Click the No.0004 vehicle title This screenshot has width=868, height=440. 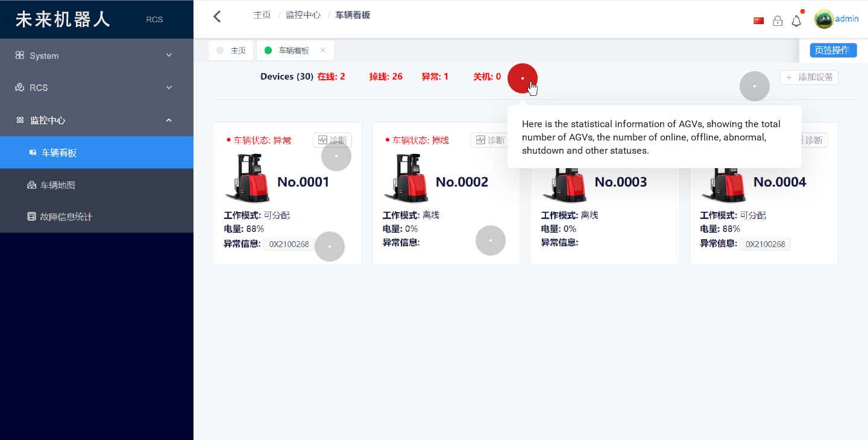pos(779,182)
